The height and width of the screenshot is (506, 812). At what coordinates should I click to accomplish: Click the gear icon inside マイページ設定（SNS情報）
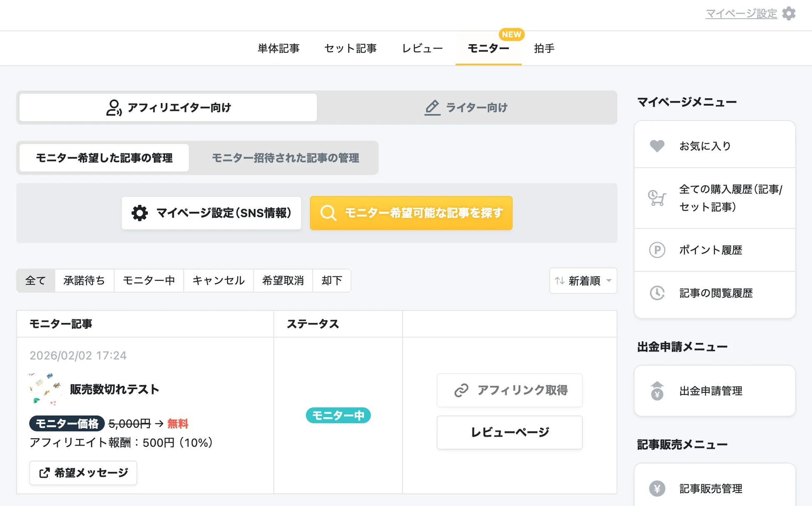point(139,213)
